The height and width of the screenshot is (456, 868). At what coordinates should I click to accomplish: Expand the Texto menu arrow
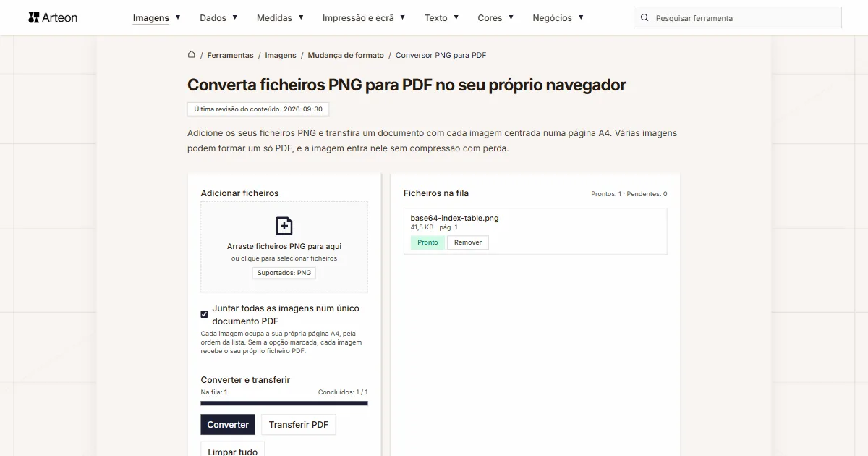456,17
